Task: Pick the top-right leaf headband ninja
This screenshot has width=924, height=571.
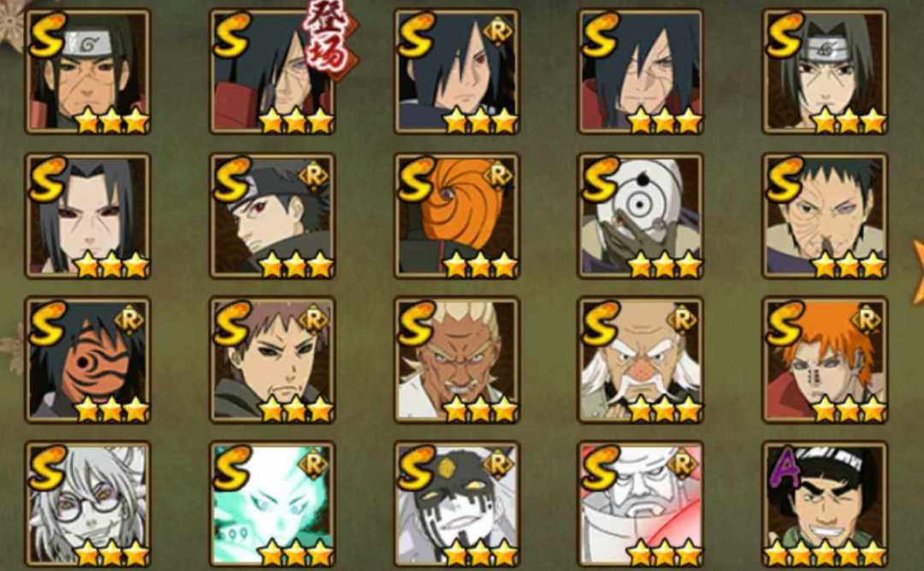Action: pyautogui.click(x=825, y=71)
